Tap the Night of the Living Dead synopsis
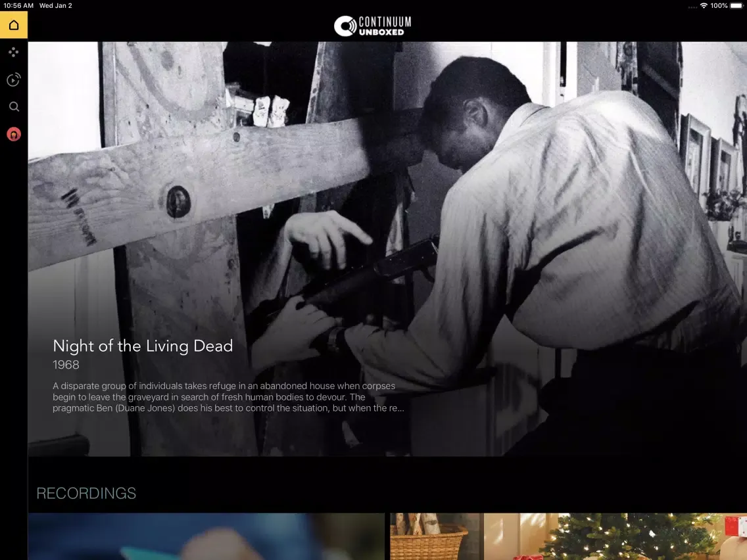747x560 pixels. (228, 397)
